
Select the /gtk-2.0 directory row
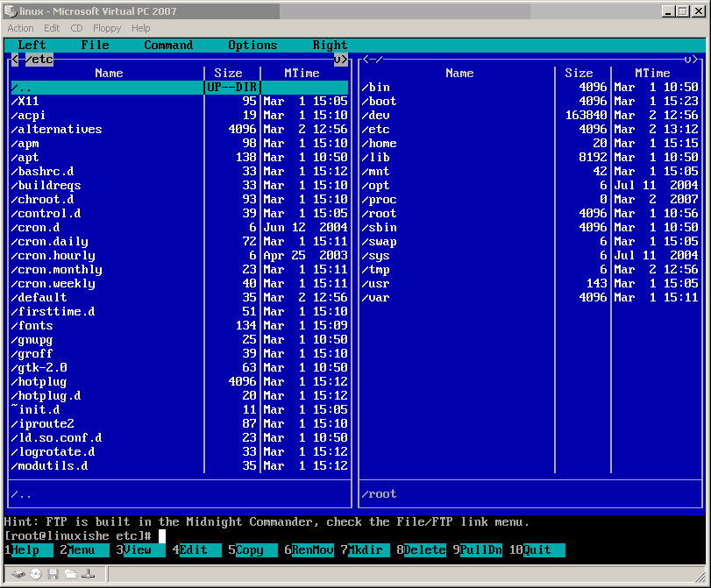tap(180, 368)
